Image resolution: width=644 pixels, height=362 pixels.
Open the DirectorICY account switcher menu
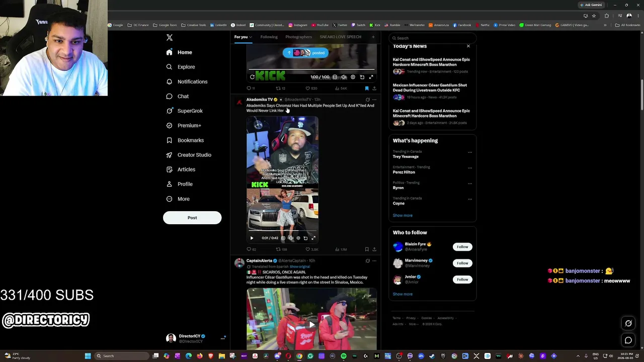coord(196,338)
